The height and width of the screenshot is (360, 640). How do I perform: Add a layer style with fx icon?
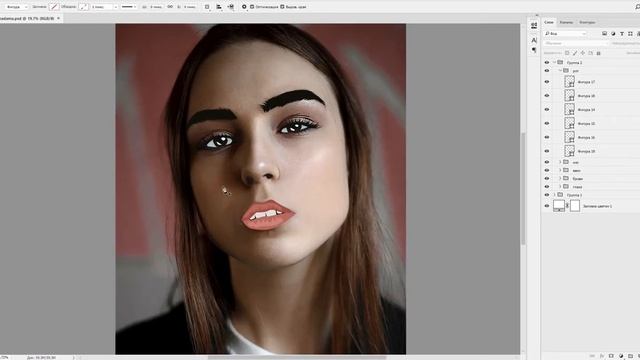pos(602,356)
